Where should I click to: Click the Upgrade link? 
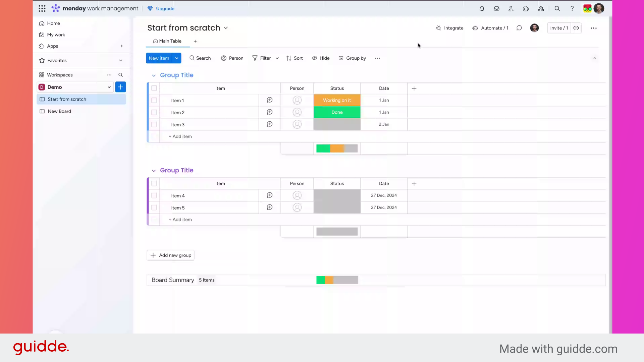[x=161, y=9]
